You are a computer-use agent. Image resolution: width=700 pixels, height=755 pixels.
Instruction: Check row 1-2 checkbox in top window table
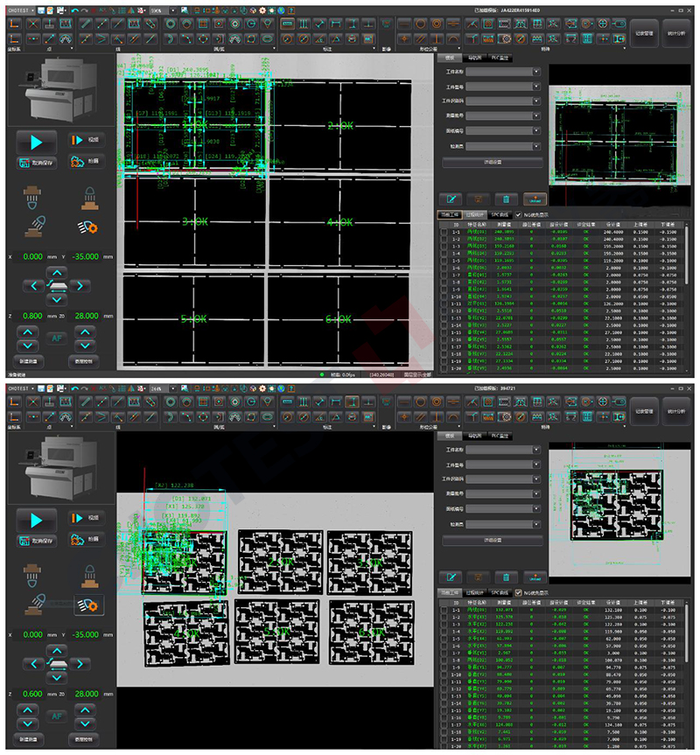[444, 239]
